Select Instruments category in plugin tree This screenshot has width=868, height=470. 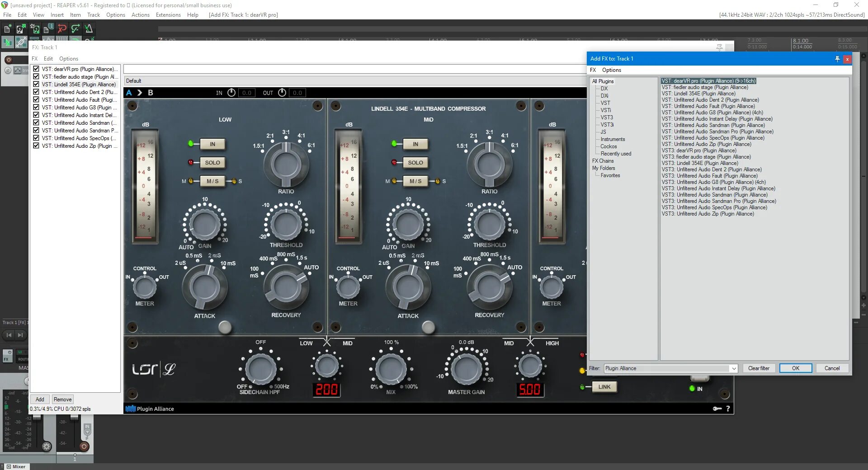[613, 139]
